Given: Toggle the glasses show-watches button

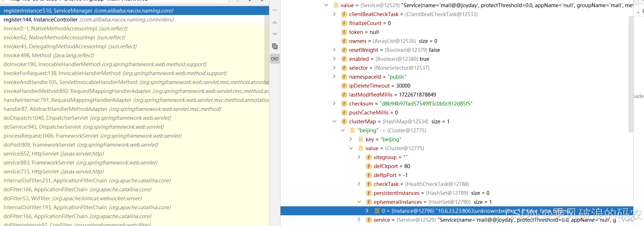Looking at the screenshot, I should tap(275, 59).
